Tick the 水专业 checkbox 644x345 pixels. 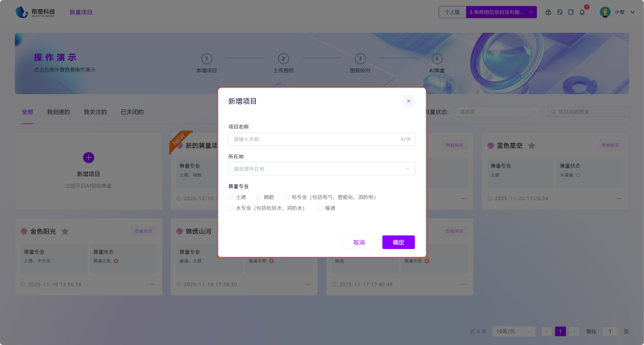pyautogui.click(x=231, y=208)
